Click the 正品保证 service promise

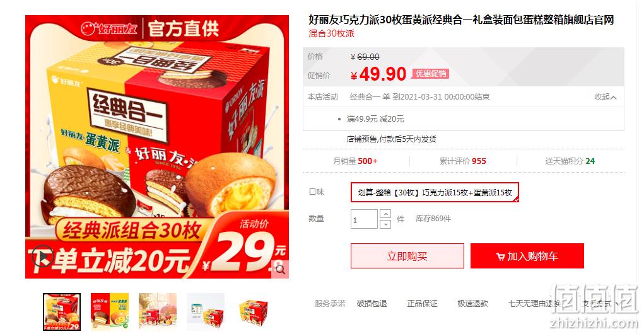(x=422, y=304)
